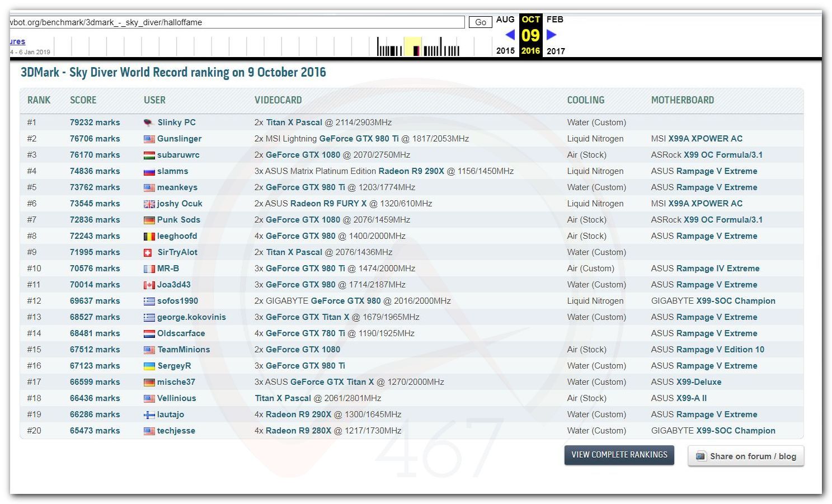832x504 pixels.
Task: Click German flag next to Punk Sods
Action: [x=149, y=220]
